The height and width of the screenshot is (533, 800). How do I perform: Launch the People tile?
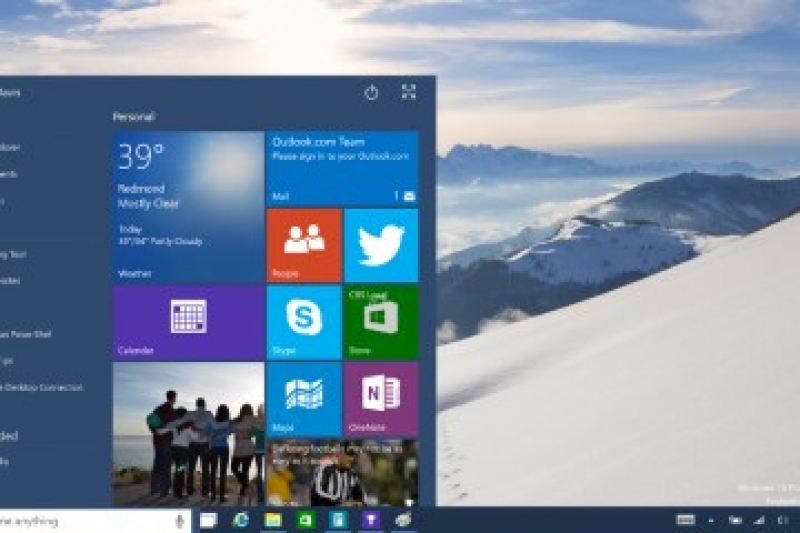(x=304, y=245)
